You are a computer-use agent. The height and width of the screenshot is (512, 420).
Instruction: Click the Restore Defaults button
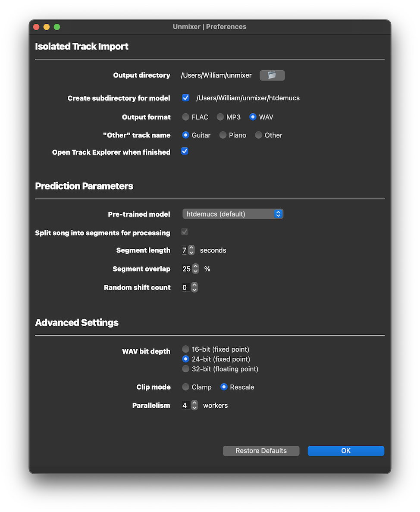click(261, 450)
